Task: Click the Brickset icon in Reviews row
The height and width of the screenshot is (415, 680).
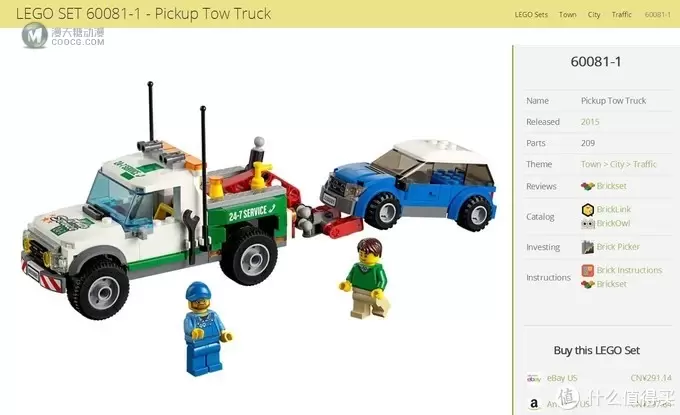Action: point(588,186)
